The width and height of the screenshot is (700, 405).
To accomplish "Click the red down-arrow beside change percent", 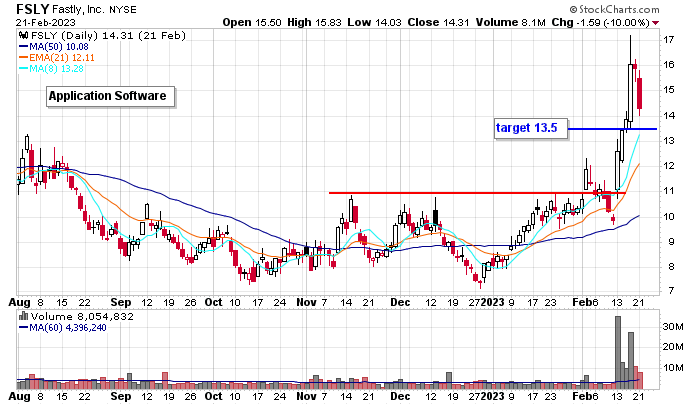I will click(x=655, y=23).
